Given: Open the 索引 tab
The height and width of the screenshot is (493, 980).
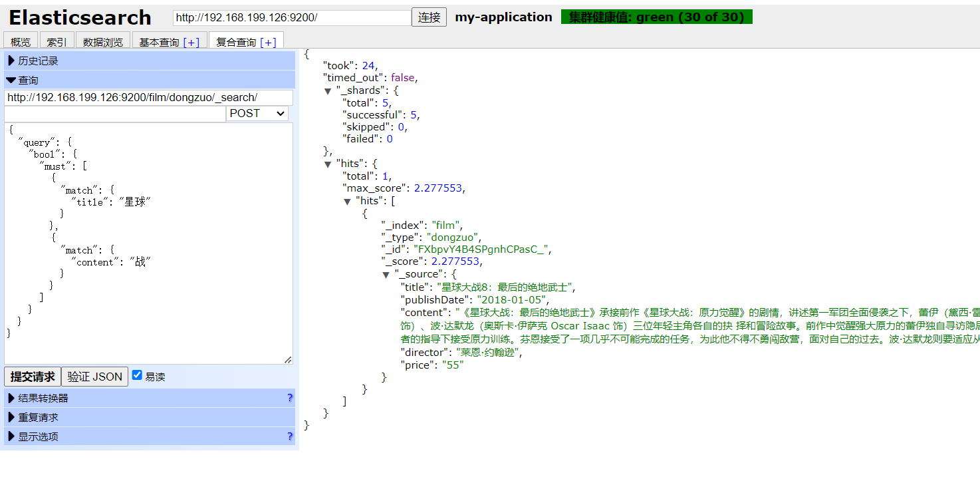Looking at the screenshot, I should [x=57, y=42].
